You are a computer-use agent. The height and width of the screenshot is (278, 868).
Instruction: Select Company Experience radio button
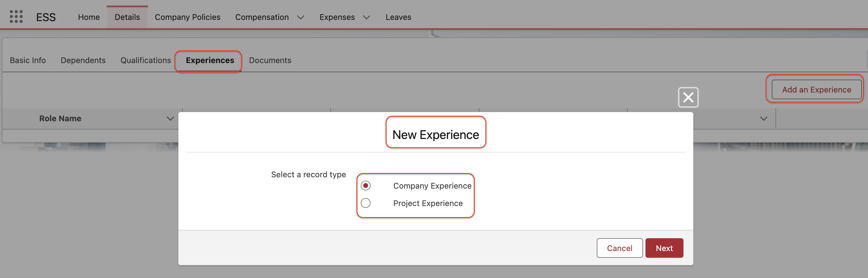[365, 186]
